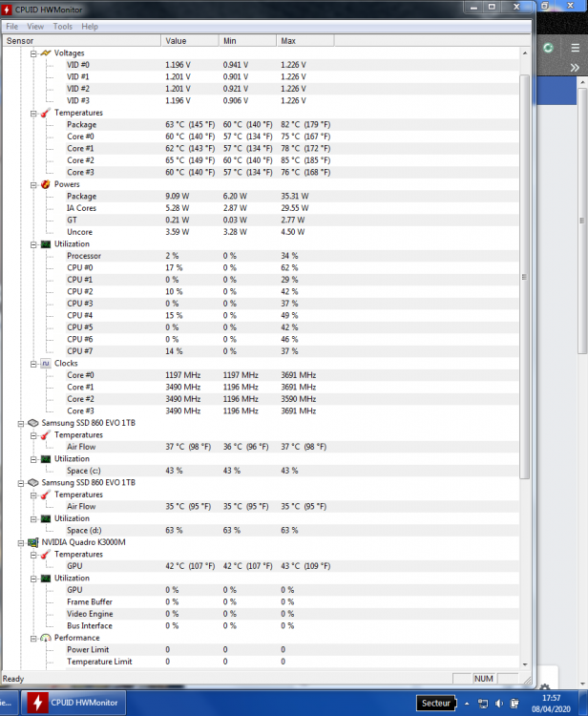Select the Bus Interface row
Viewport: 588px width, 716px height.
point(292,625)
